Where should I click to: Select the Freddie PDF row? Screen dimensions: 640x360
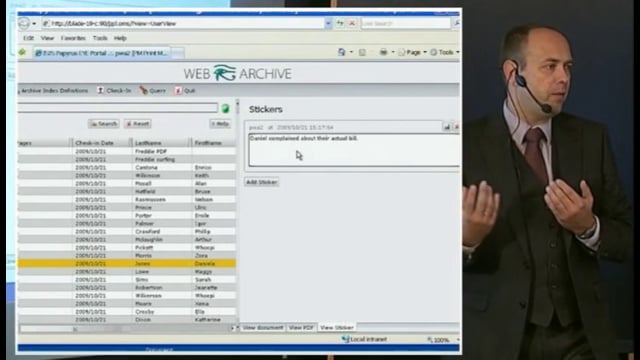tap(127, 151)
